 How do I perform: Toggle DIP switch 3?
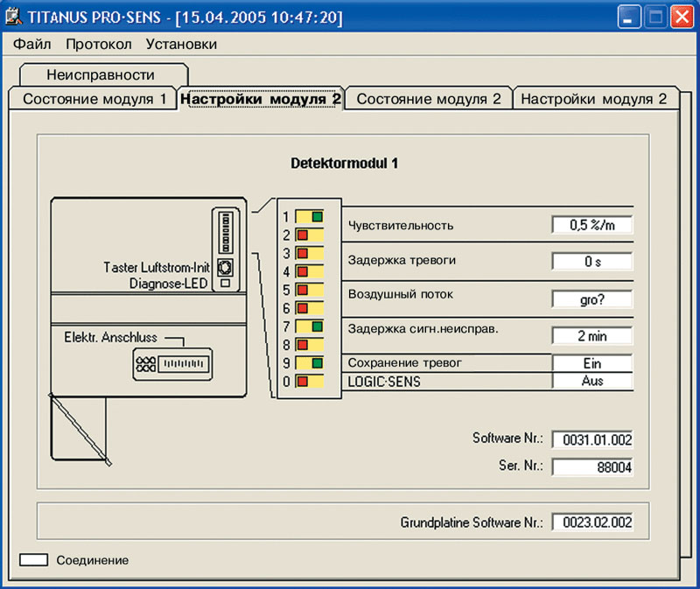310,254
